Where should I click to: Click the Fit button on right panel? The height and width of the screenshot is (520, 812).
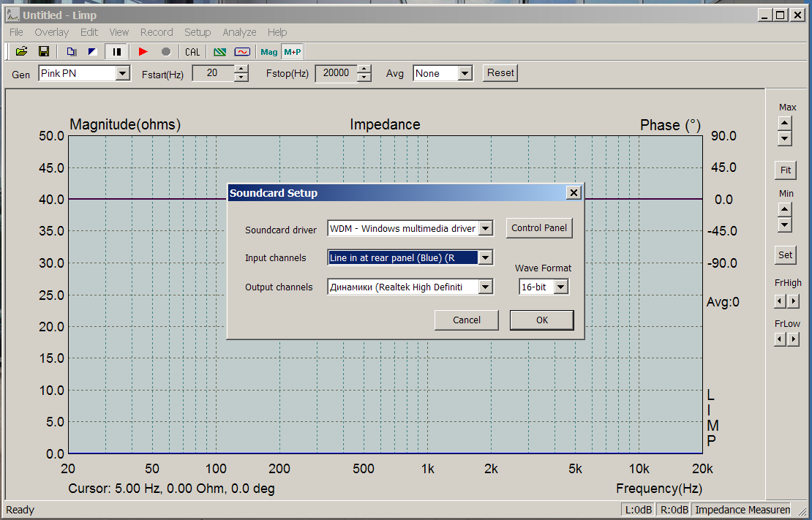pos(785,170)
